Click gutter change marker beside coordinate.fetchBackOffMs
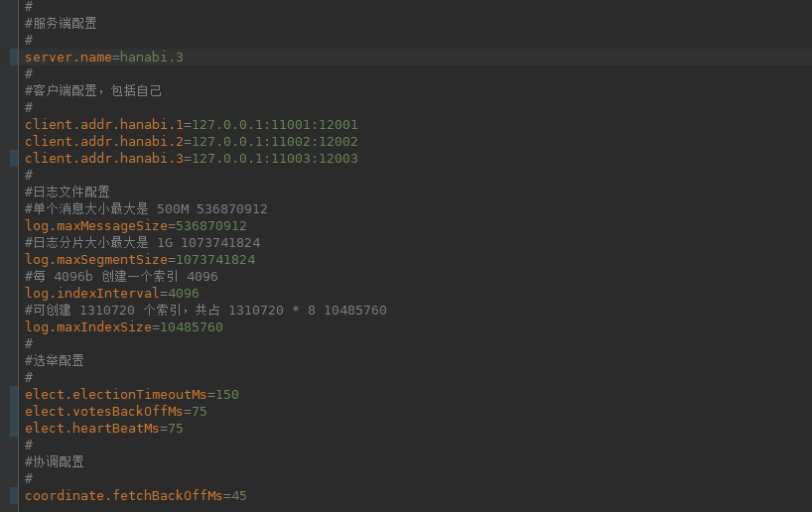Viewport: 812px width, 512px height. (x=12, y=495)
